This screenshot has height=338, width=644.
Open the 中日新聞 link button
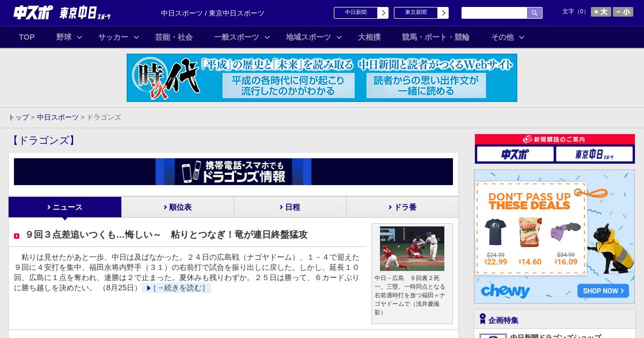tap(361, 13)
